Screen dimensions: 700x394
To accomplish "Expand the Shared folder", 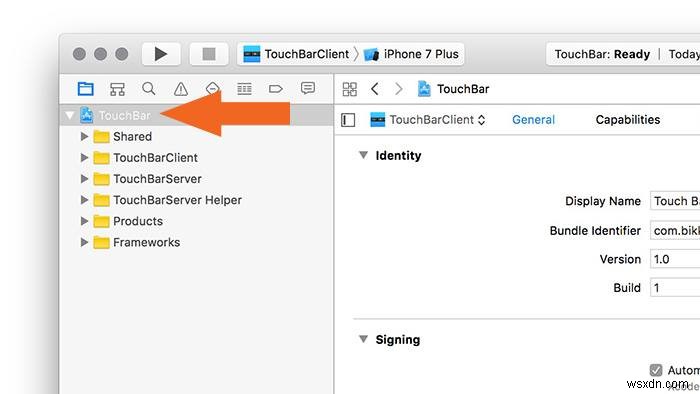I will point(84,136).
